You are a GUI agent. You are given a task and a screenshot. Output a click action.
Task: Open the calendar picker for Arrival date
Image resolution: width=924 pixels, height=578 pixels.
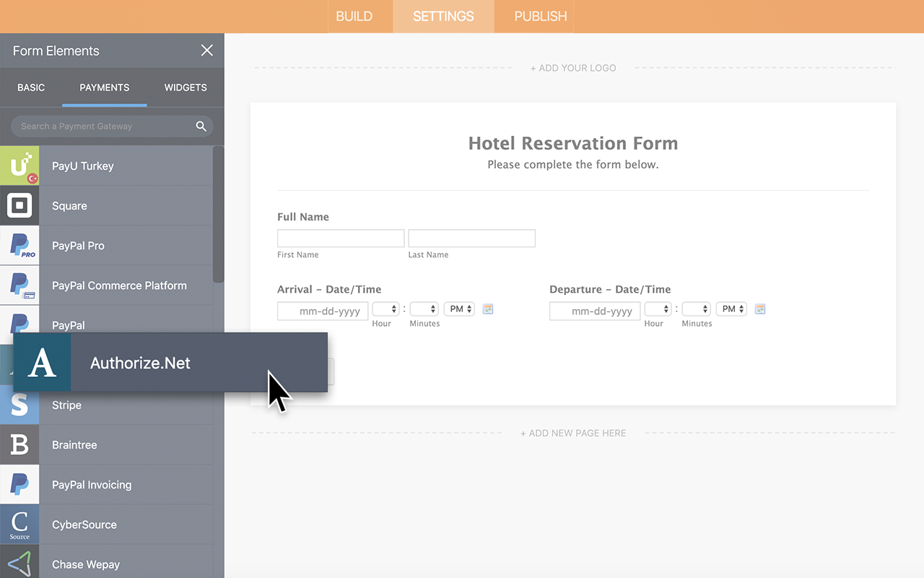click(x=487, y=309)
